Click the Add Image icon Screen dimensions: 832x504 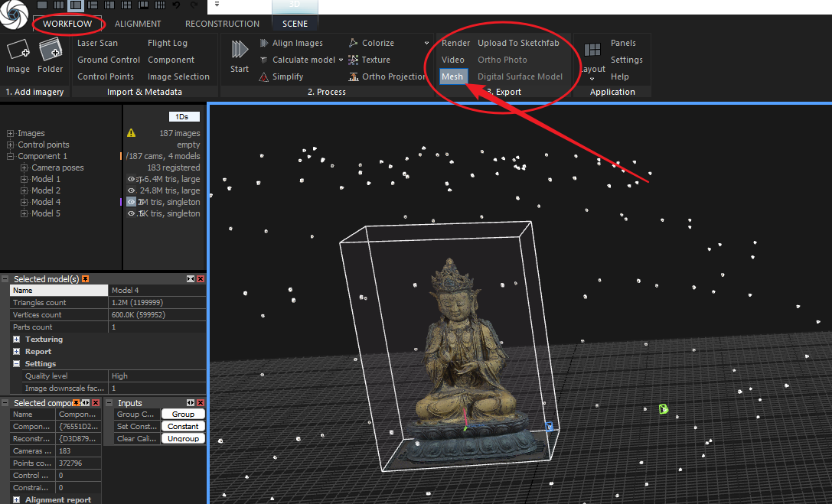tap(18, 51)
